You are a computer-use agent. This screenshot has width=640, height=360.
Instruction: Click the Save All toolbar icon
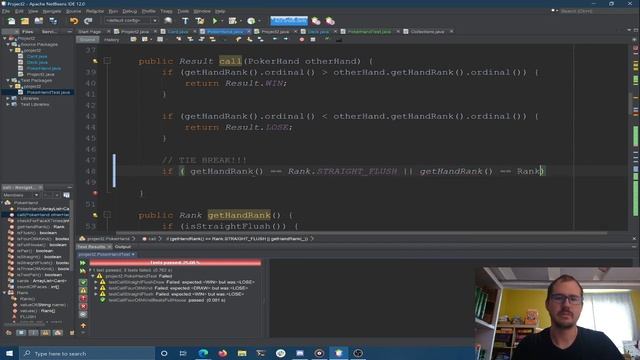[53, 21]
